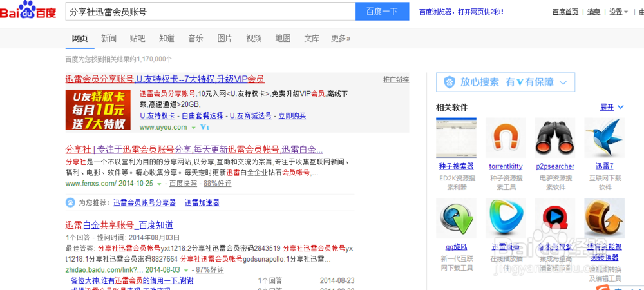Click the 87%好评 rating link

coord(210,270)
